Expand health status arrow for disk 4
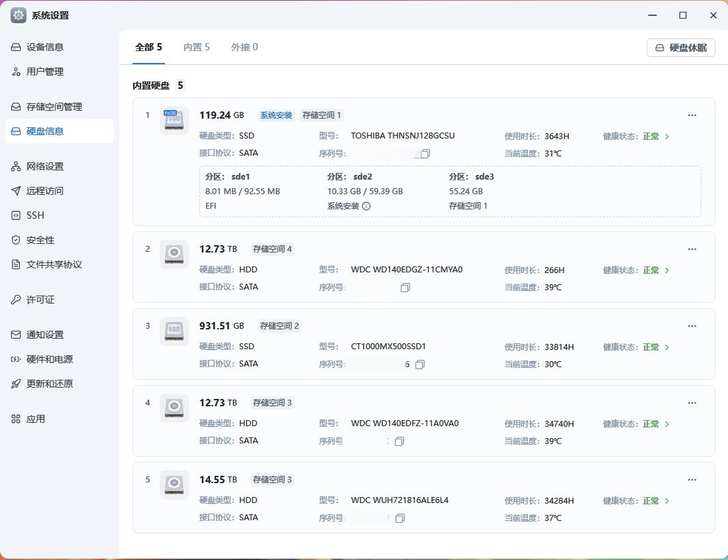Image resolution: width=728 pixels, height=560 pixels. [666, 424]
